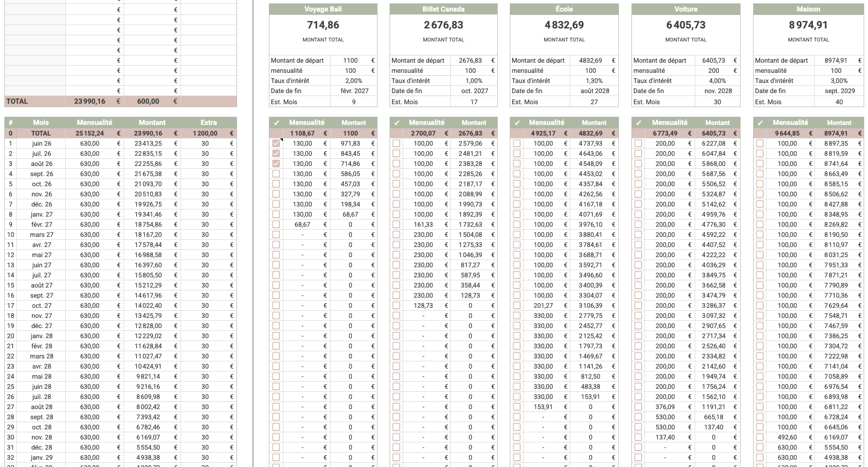The height and width of the screenshot is (467, 868).
Task: Click the mars 27 month cell
Action: 42,234
